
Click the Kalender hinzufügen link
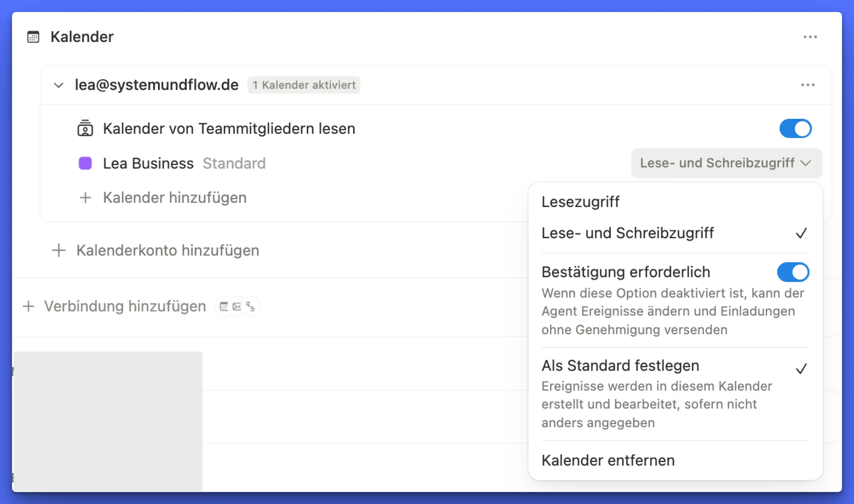[174, 198]
